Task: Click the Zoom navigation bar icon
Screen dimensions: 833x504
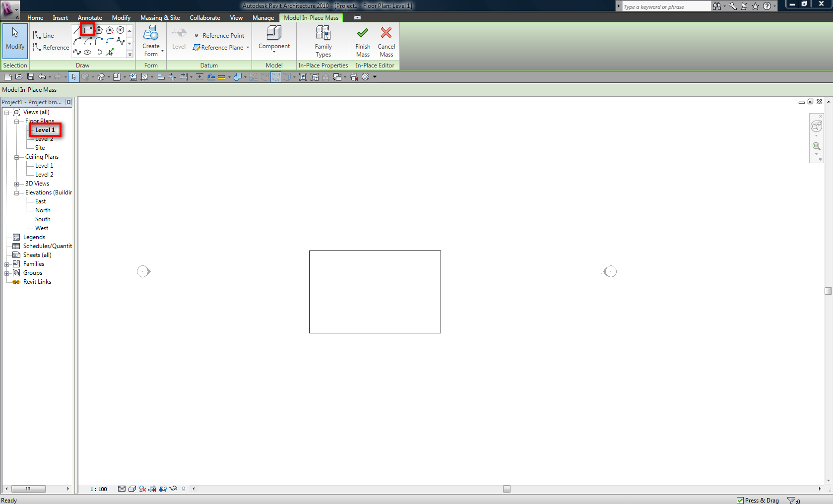Action: [x=816, y=146]
